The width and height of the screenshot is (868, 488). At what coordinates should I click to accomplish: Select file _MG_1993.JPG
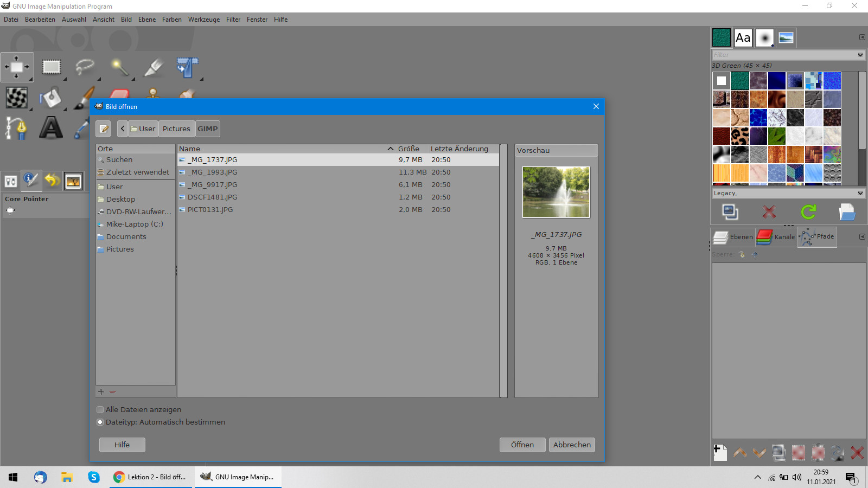338,172
